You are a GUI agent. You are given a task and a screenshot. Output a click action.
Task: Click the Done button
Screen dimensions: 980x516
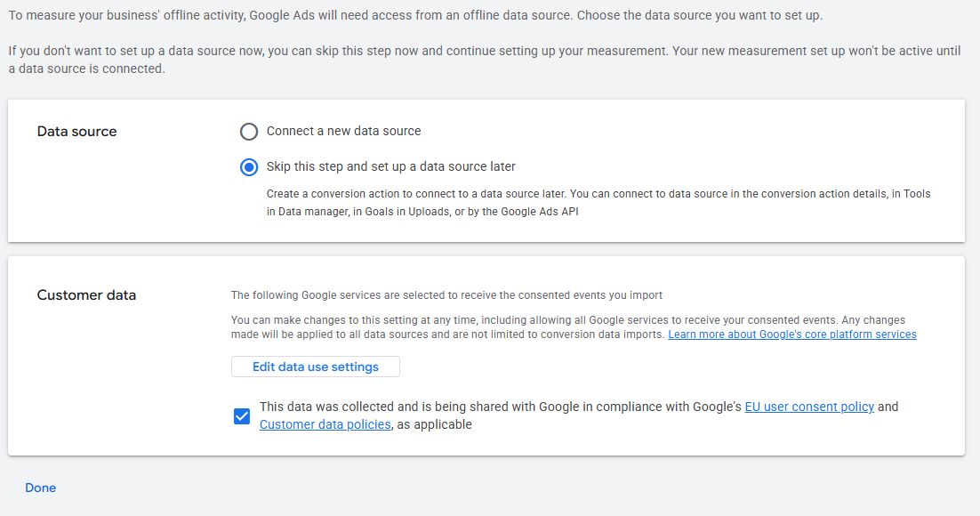coord(40,488)
